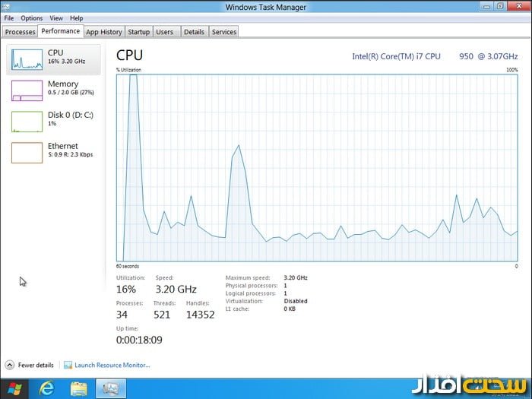532x399 pixels.
Task: Click the 60 seconds axis label
Action: (x=127, y=266)
